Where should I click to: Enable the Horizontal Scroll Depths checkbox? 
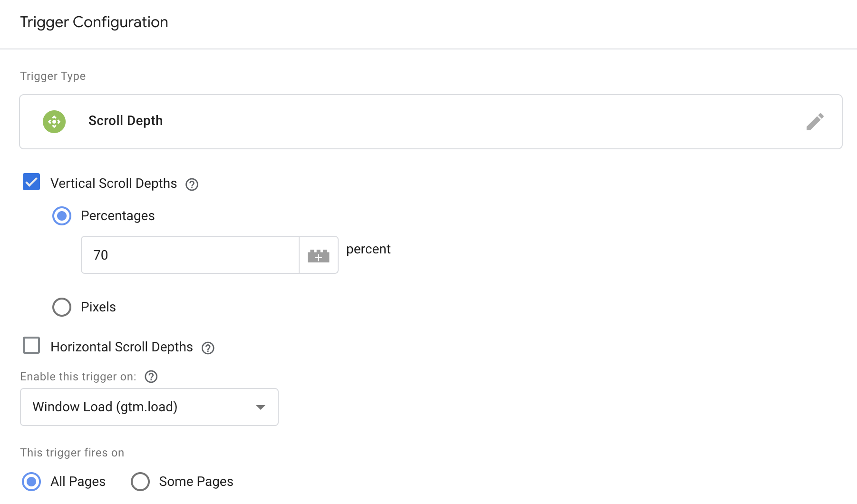(x=31, y=345)
